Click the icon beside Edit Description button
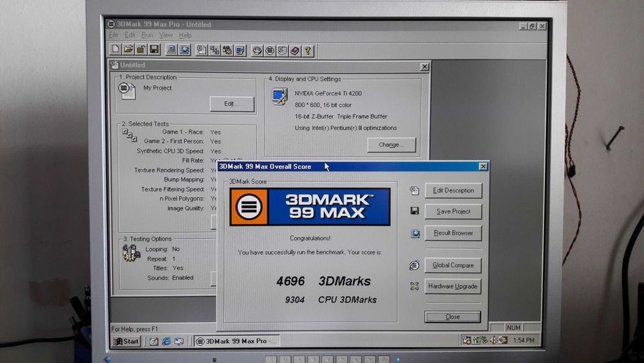This screenshot has height=363, width=644. (414, 190)
